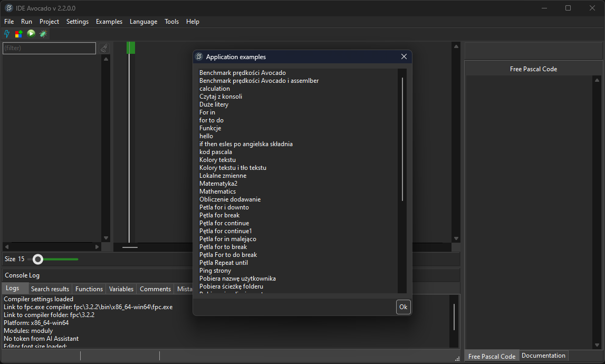Click the console log vertical scrollbar

(454, 317)
